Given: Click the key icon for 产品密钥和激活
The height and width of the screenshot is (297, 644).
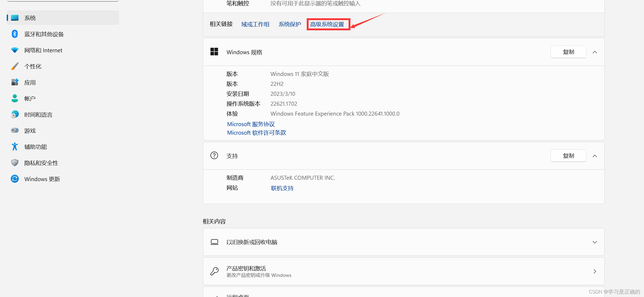Looking at the screenshot, I should tap(214, 271).
